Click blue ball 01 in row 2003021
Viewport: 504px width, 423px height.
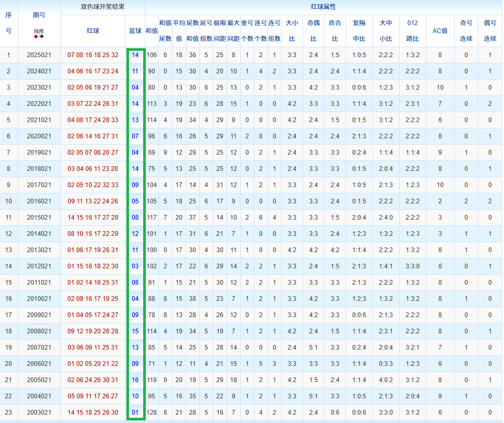[x=135, y=413]
